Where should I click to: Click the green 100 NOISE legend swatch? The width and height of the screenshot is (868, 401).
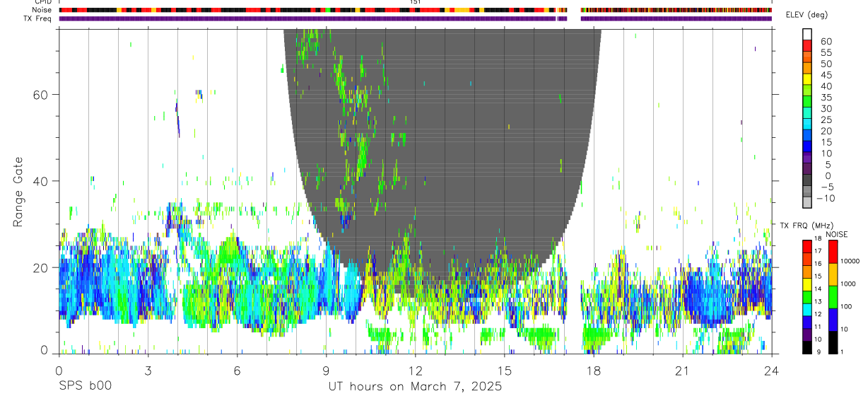[x=833, y=296]
